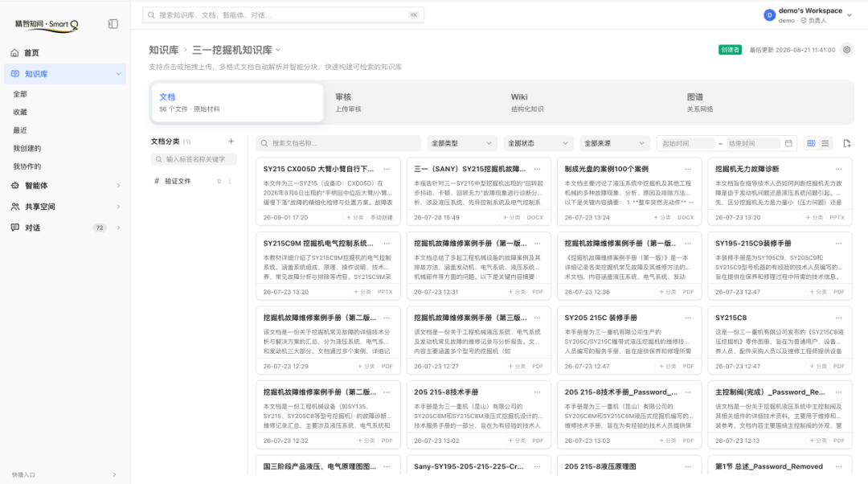Open the 全部类型 filter dropdown
868x484 pixels.
pos(461,143)
